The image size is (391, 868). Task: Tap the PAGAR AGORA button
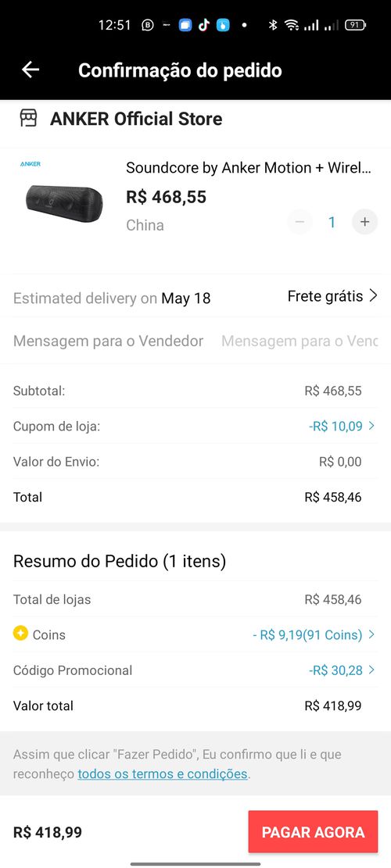(x=313, y=832)
